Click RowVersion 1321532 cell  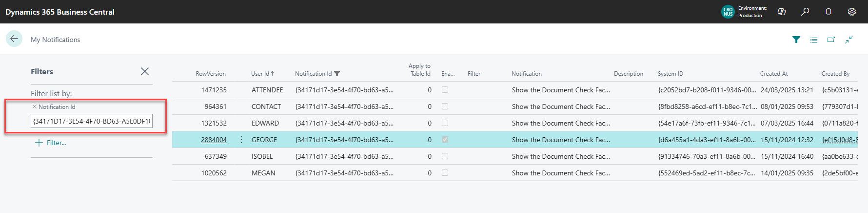click(x=214, y=123)
